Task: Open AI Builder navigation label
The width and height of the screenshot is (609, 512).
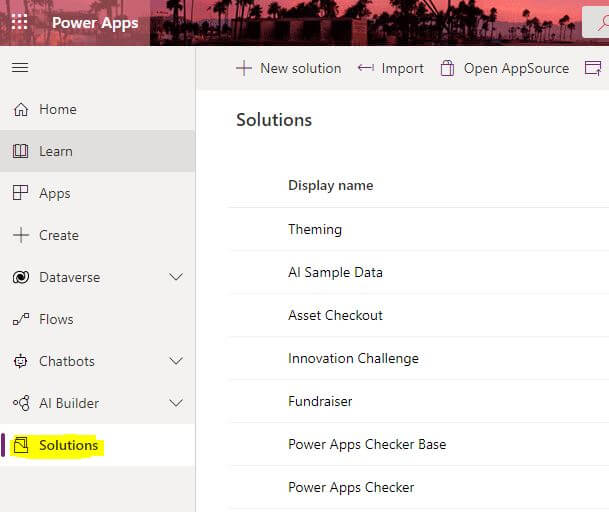Action: tap(69, 403)
